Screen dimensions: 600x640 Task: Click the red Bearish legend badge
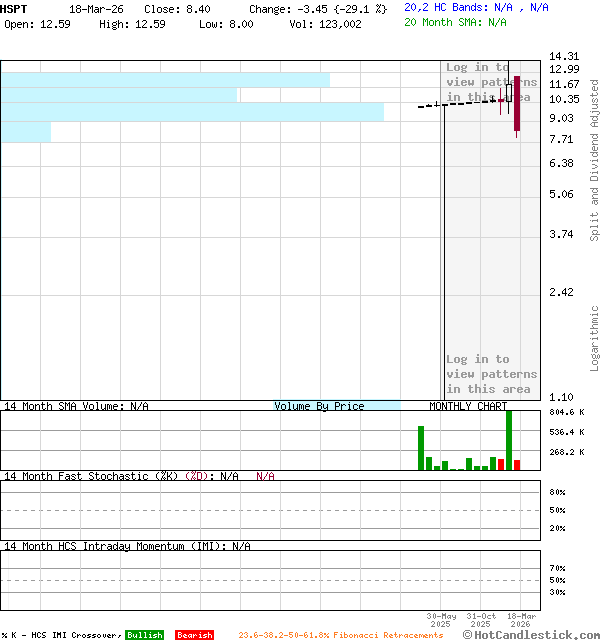pos(194,635)
